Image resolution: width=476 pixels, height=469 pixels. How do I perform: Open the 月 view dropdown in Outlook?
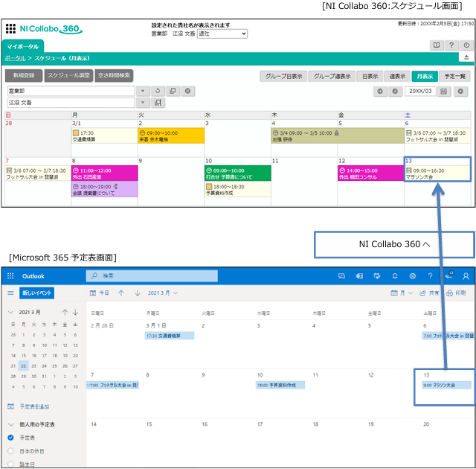[402, 293]
